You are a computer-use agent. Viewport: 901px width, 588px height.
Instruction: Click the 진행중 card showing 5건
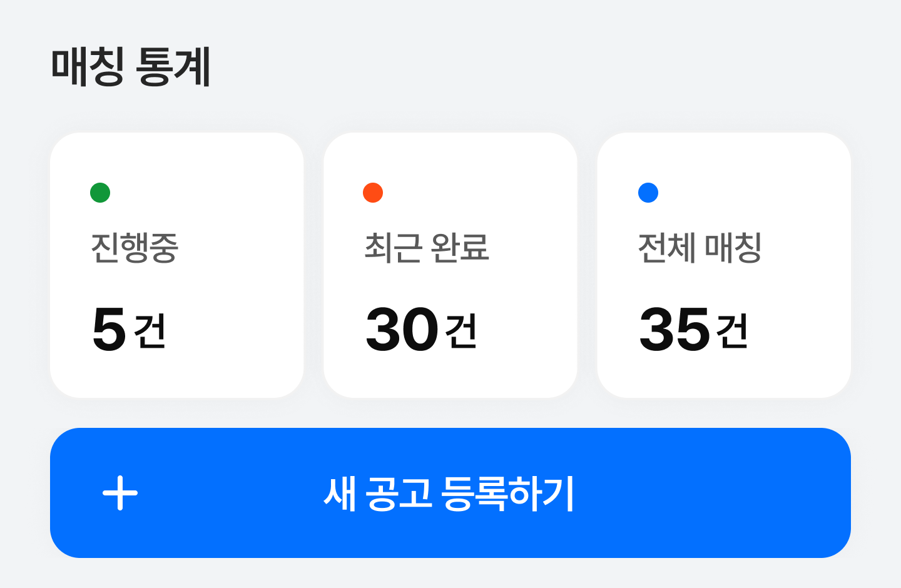tap(177, 265)
